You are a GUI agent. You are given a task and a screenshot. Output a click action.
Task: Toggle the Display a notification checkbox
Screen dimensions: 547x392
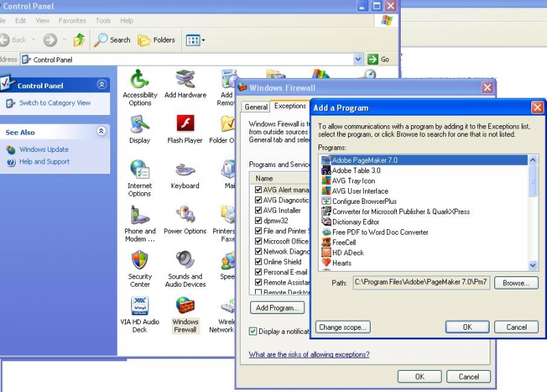(253, 332)
